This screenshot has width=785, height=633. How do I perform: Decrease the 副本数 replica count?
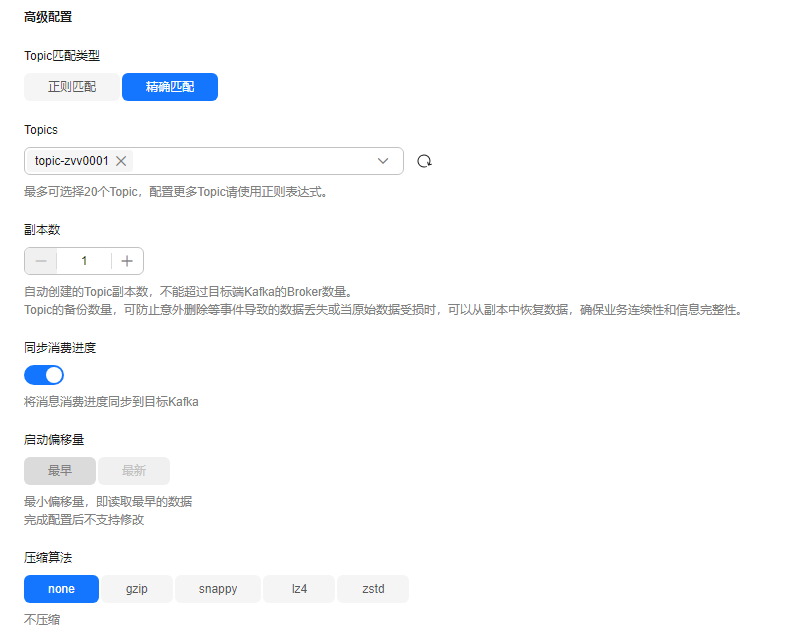click(41, 261)
